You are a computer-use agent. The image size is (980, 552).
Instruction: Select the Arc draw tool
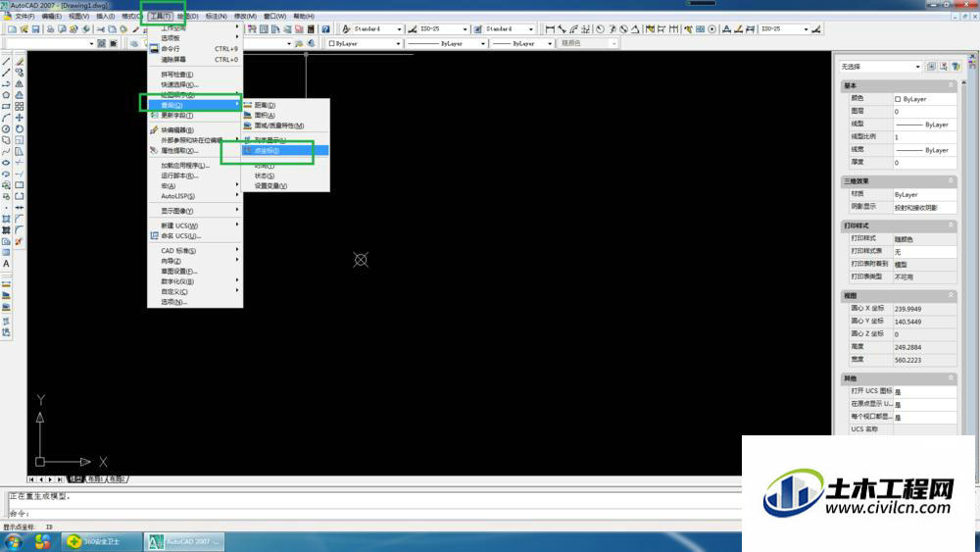tap(6, 118)
